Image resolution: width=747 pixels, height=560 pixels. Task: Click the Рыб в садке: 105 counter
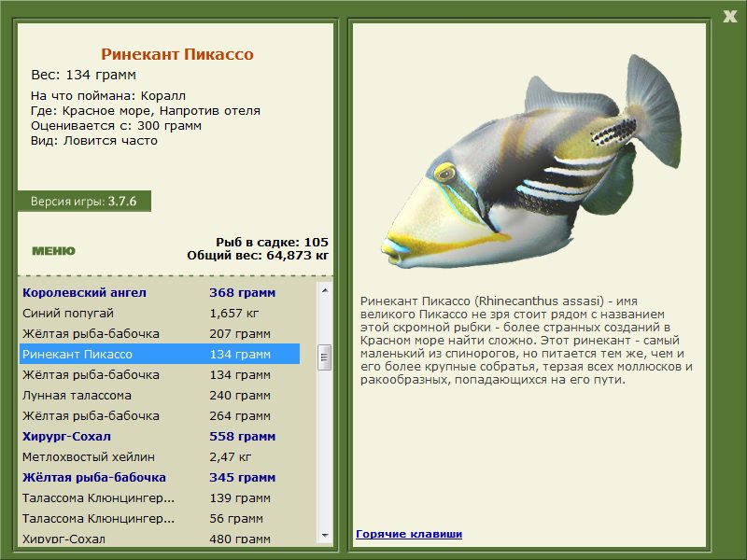coord(272,242)
